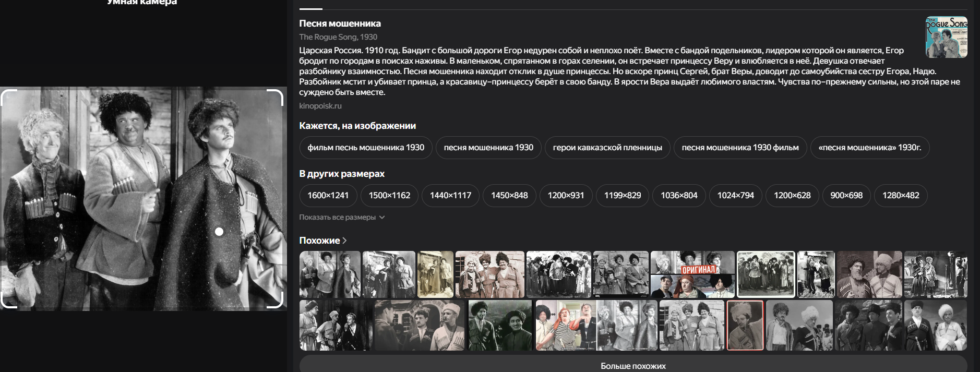Select tag фильм песнь мошенника 1930
Viewport: 980px width, 372px height.
pyautogui.click(x=366, y=148)
